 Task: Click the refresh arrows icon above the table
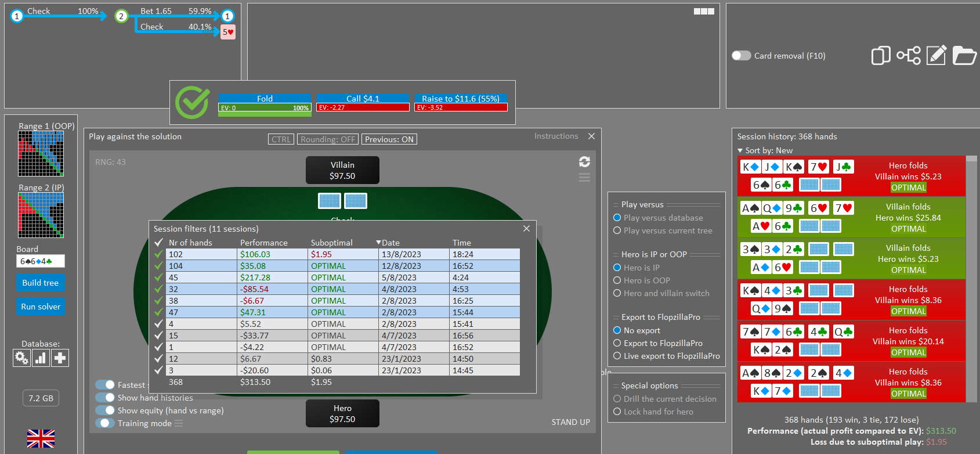pos(584,162)
